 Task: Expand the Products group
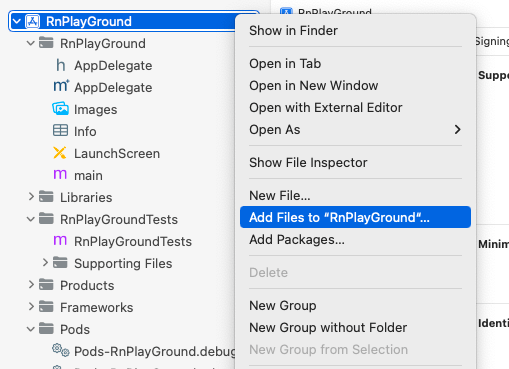[x=31, y=285]
